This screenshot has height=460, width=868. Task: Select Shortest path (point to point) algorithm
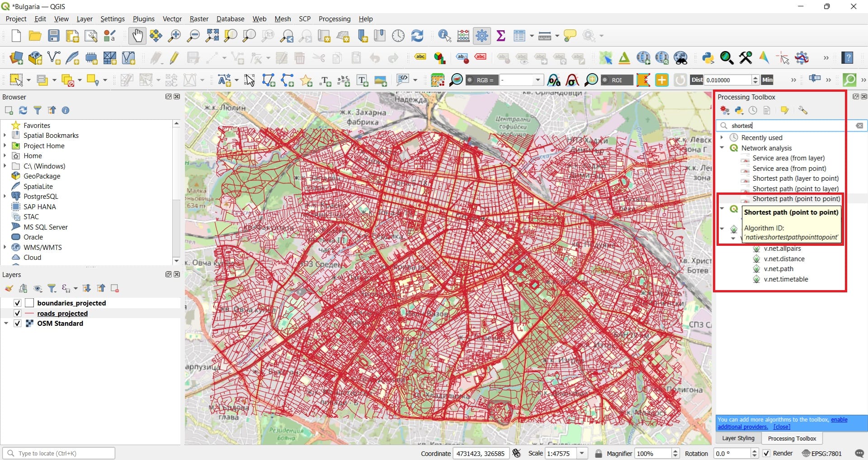[796, 199]
